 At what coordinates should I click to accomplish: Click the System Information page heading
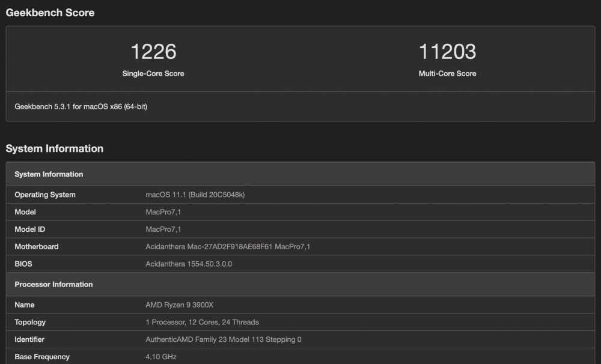pyautogui.click(x=55, y=149)
